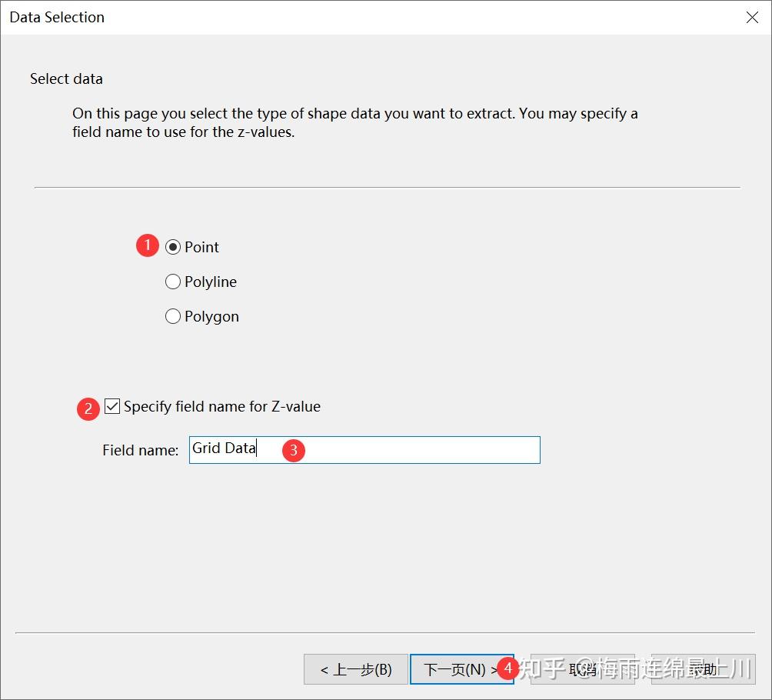Go back with the 上一步(B) button
772x700 pixels.
(355, 669)
